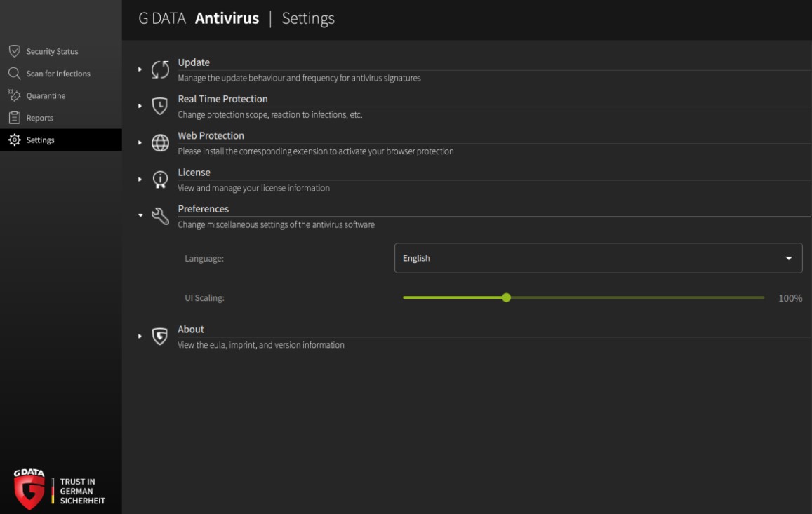Click the Quarantine icon in sidebar
812x514 pixels.
[x=15, y=96]
